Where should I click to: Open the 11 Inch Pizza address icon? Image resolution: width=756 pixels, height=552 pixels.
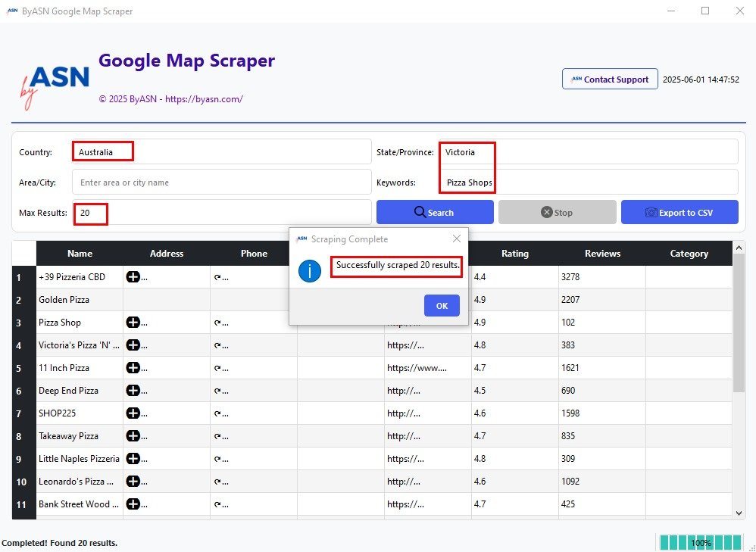pos(133,367)
